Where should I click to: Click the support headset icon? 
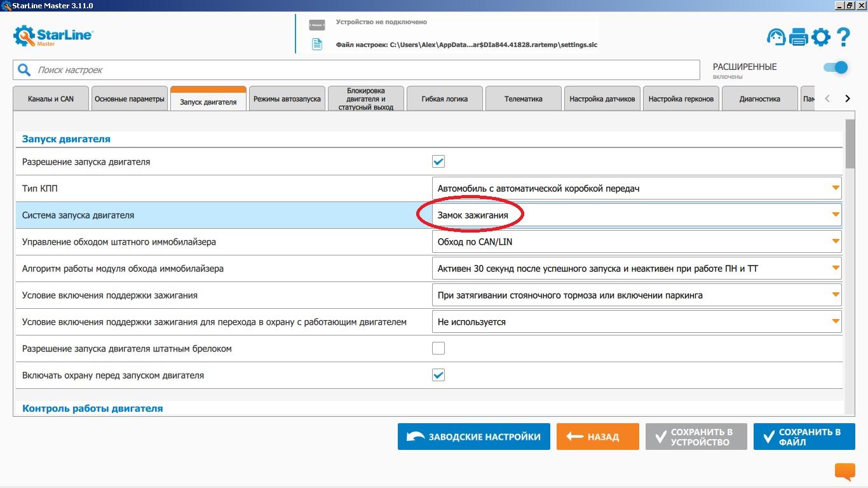tap(776, 37)
